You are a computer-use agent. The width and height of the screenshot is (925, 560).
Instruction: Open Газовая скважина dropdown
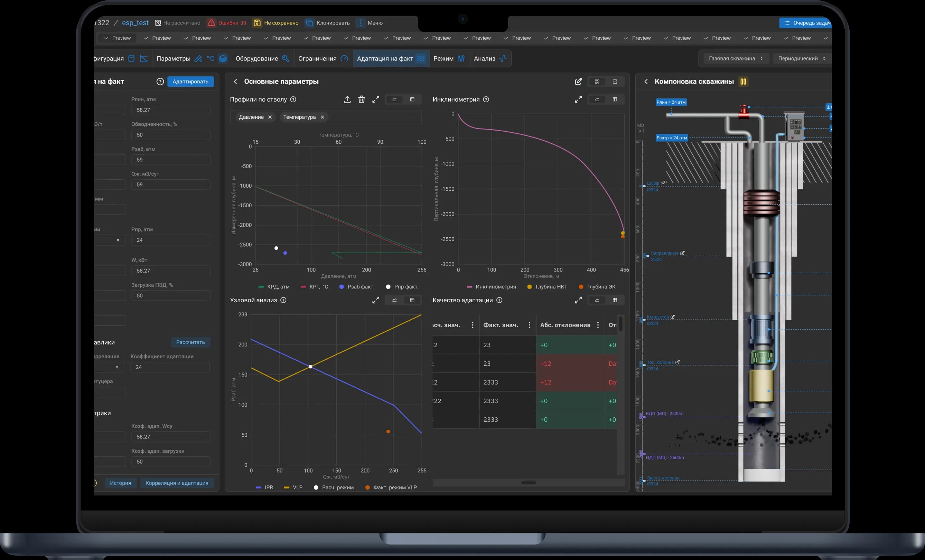point(736,58)
